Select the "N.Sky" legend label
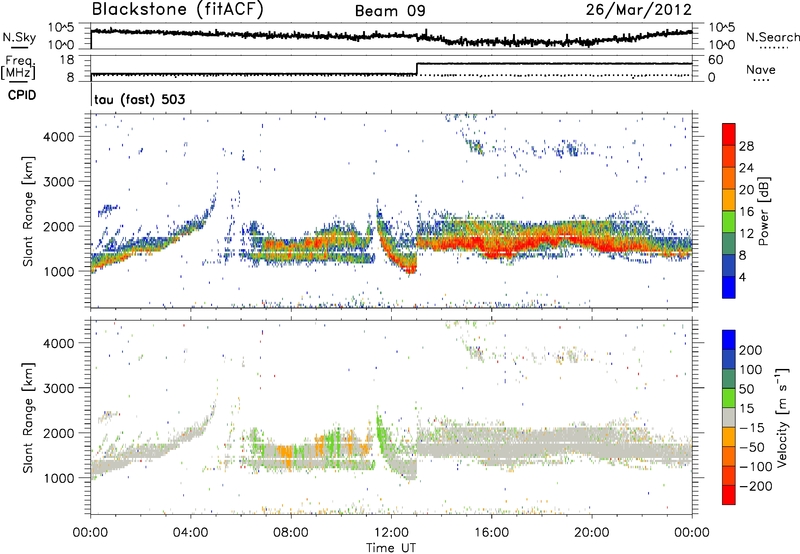Image resolution: width=800 pixels, height=554 pixels. (19, 37)
